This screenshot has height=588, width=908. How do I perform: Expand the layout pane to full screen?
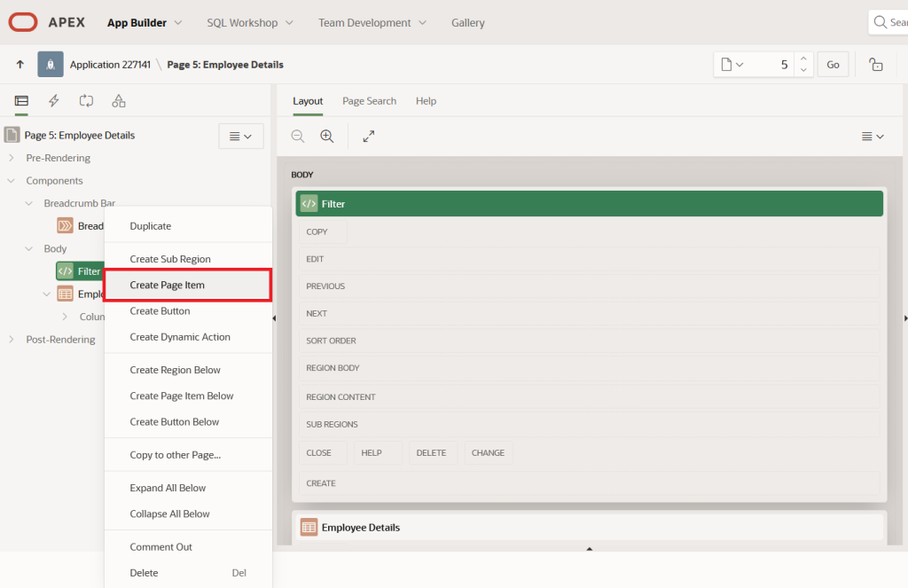[369, 137]
